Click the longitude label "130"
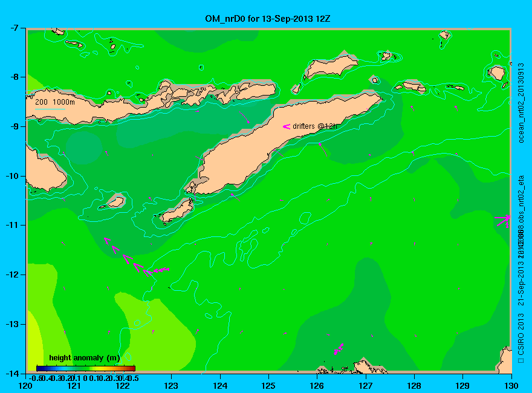This screenshot has height=393, width=532. point(511,386)
